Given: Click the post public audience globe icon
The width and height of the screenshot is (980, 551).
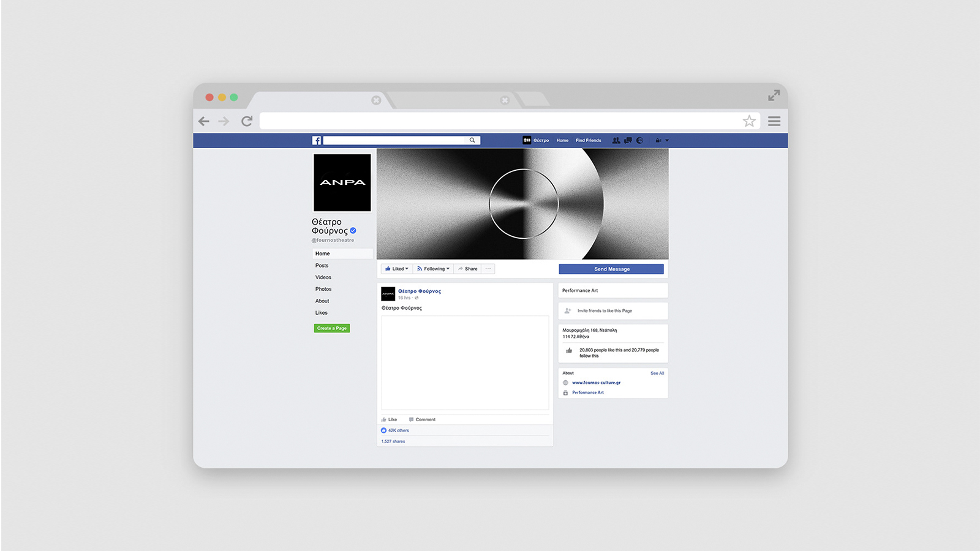Looking at the screenshot, I should coord(417,298).
